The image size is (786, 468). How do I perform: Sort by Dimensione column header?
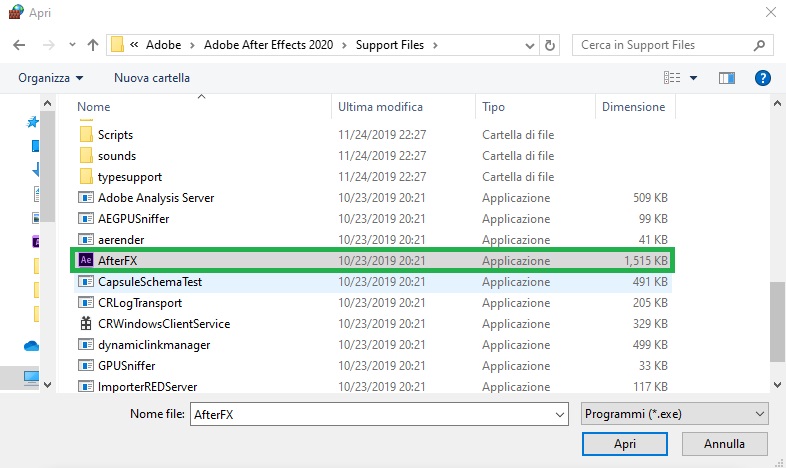(633, 107)
